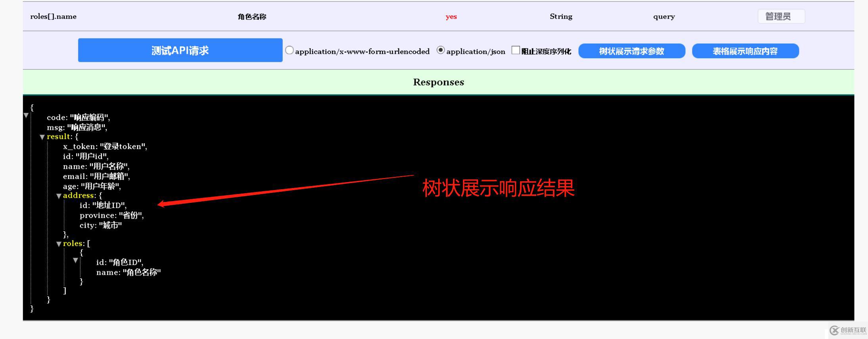This screenshot has width=868, height=339.
Task: Click the id: "用户id" line
Action: pos(86,156)
